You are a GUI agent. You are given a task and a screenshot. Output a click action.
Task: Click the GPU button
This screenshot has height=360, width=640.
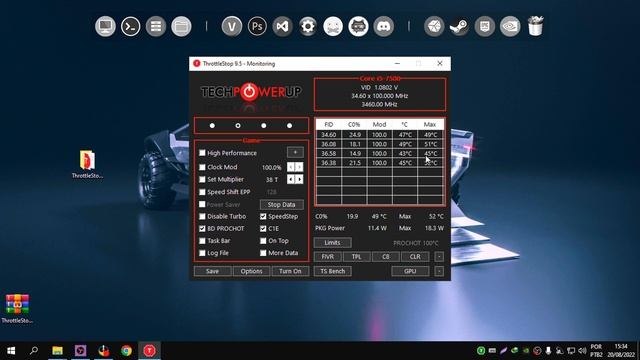[410, 271]
